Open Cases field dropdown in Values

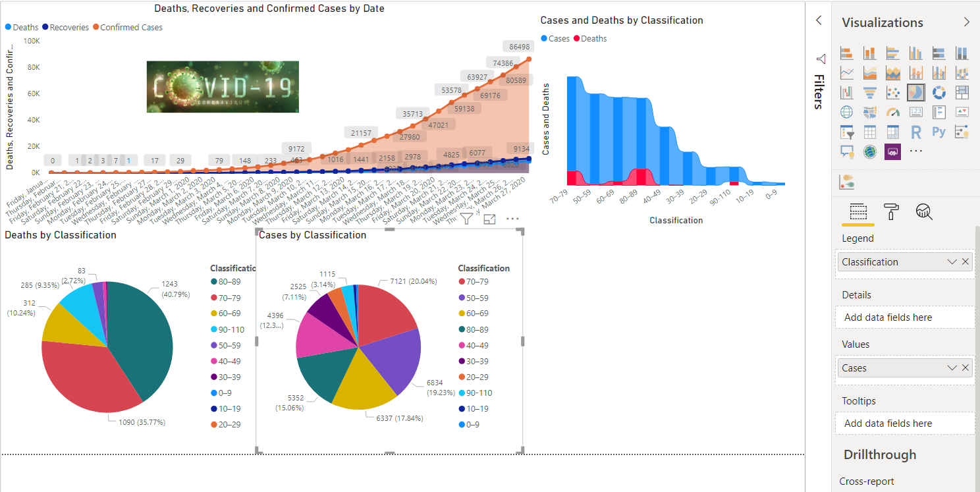pyautogui.click(x=952, y=368)
